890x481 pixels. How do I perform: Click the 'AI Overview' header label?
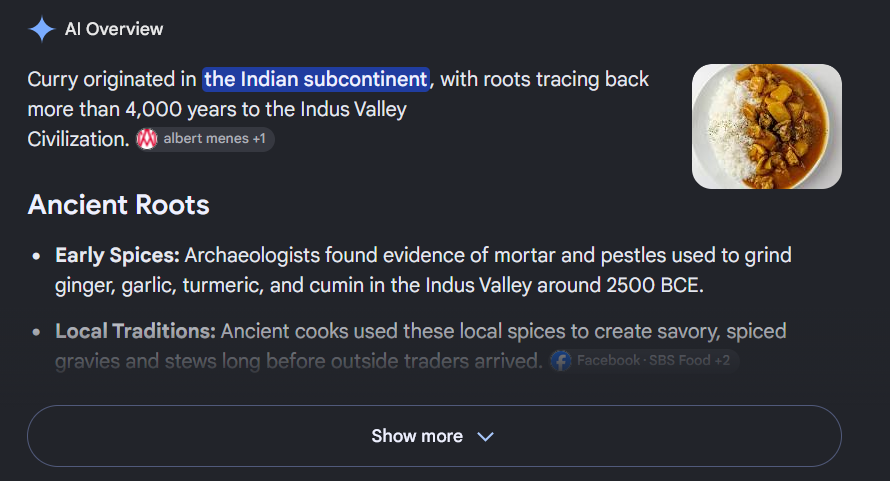[114, 29]
